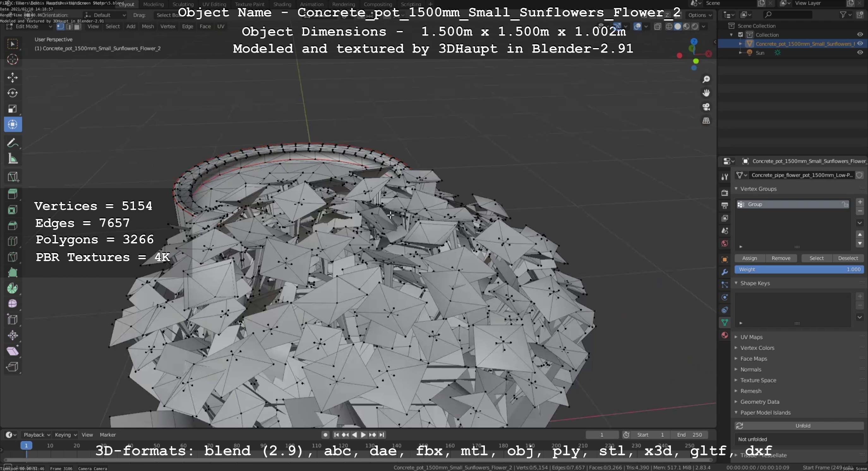868x471 pixels.
Task: Open the Vertex menu
Action: pos(168,27)
